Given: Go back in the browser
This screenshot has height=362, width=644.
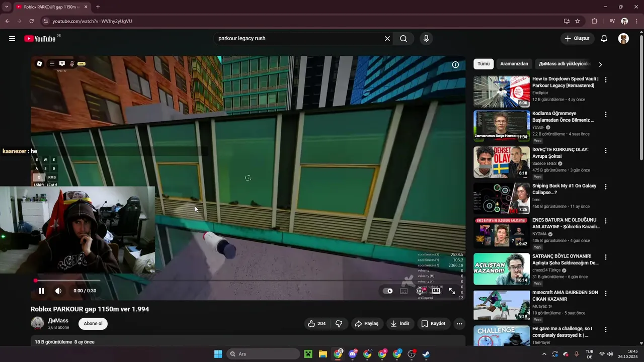Looking at the screenshot, I should click(7, 21).
